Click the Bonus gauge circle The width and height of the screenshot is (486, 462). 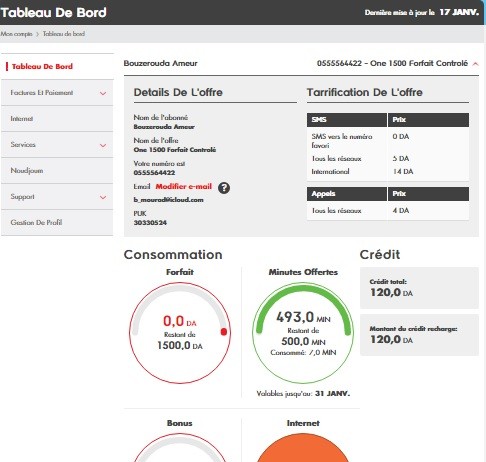(x=180, y=448)
